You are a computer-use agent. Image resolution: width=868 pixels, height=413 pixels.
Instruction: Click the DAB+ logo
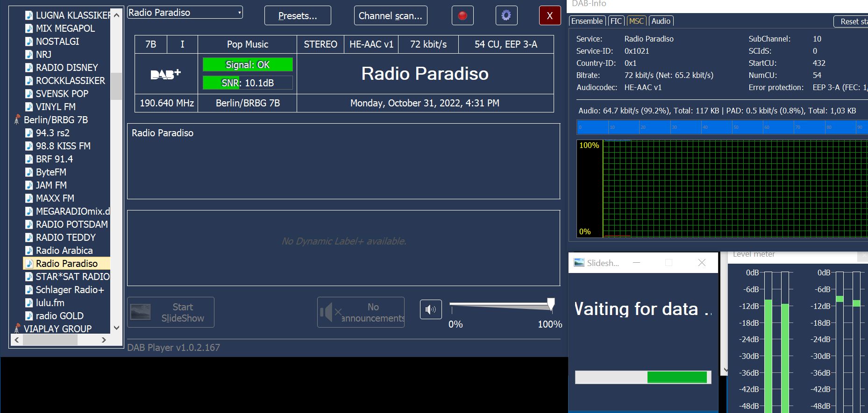coord(166,74)
